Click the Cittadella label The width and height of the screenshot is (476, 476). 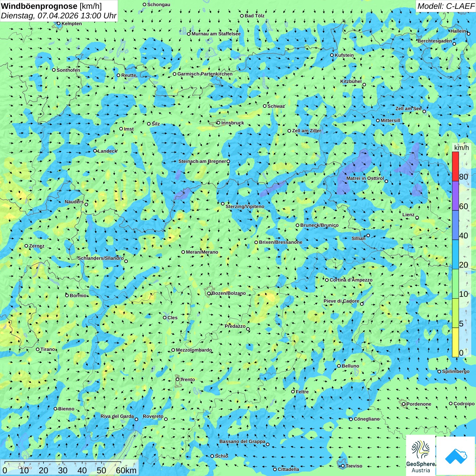click(289, 469)
